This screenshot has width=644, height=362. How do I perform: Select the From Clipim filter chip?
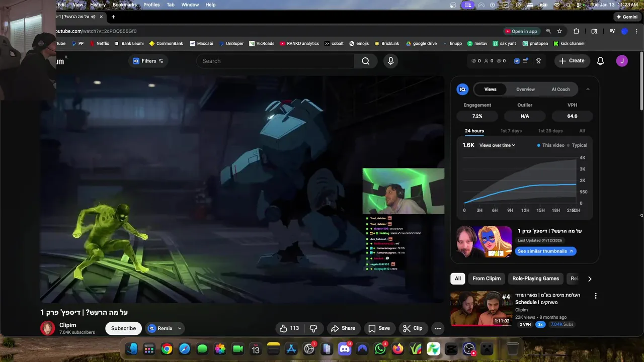(487, 279)
